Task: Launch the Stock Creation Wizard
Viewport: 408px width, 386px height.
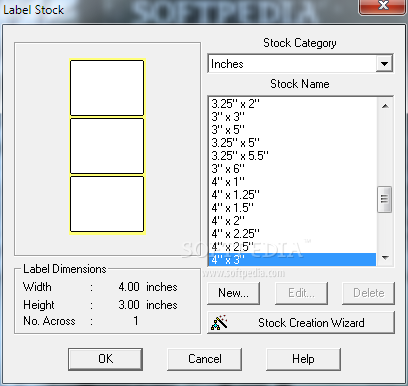Action: click(x=301, y=322)
